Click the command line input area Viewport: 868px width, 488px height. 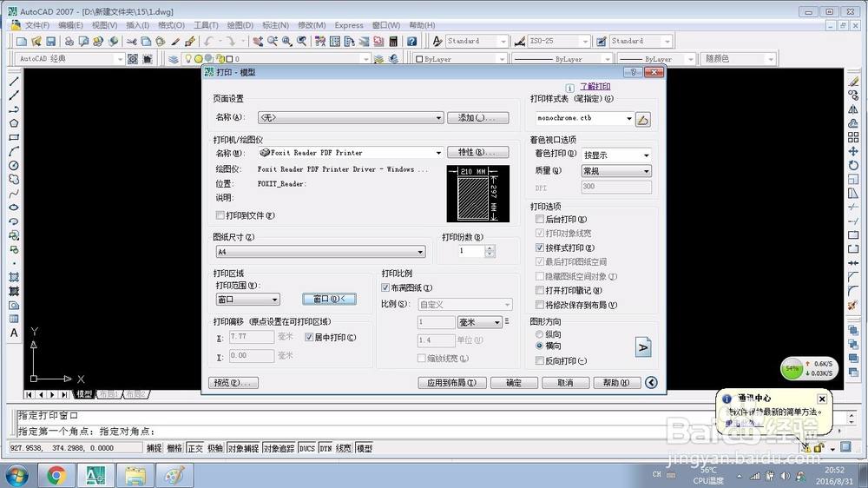click(426, 431)
